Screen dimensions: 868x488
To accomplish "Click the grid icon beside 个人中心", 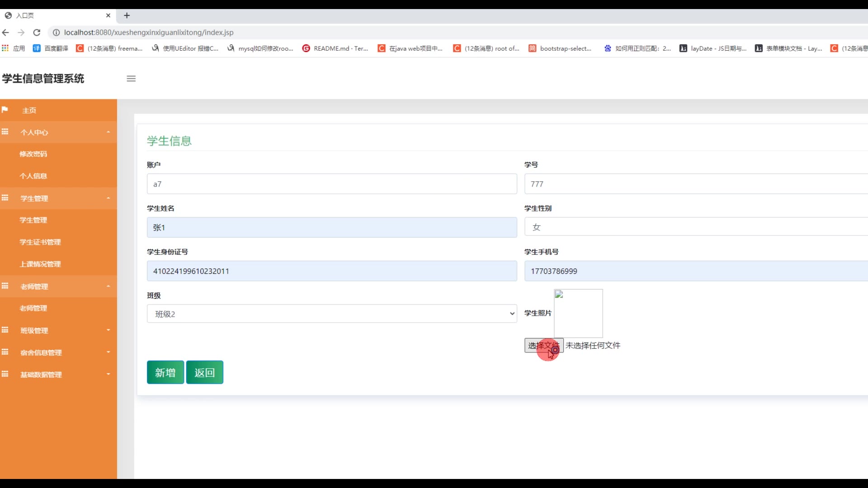I will coord(5,132).
